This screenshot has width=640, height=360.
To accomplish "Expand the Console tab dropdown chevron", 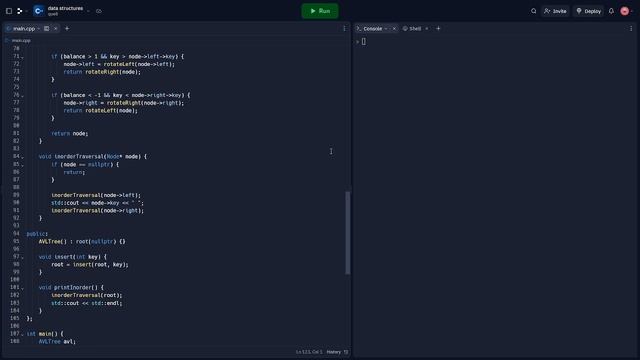I will pos(386,29).
